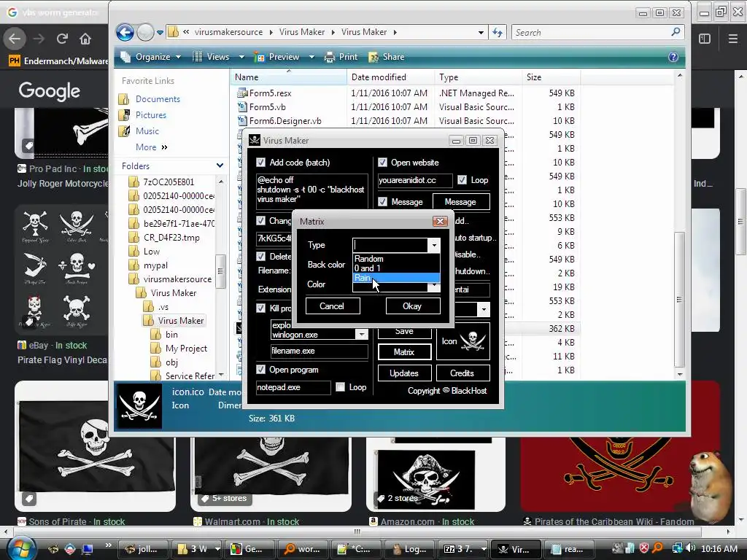Click the Explorer help icon
This screenshot has width=747, height=560.
673,57
